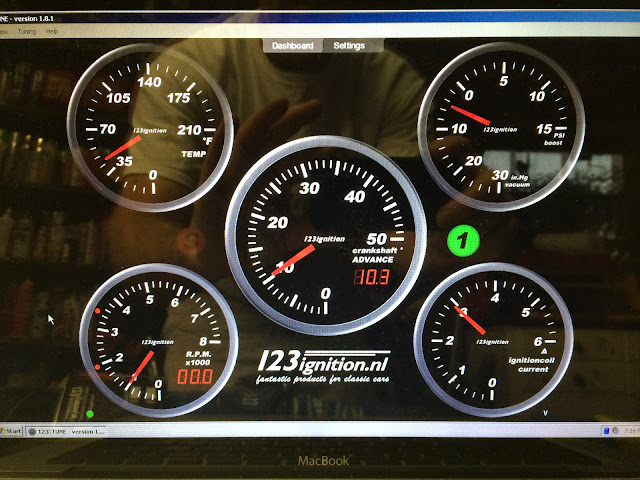Screen dimensions: 640x480
Task: Click the crankshaft advance gauge
Action: pos(326,236)
